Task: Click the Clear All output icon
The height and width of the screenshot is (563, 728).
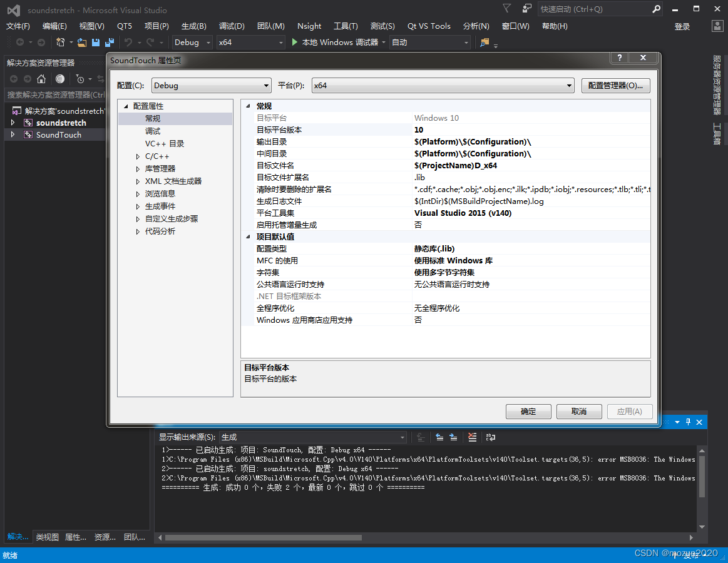Action: (x=472, y=437)
